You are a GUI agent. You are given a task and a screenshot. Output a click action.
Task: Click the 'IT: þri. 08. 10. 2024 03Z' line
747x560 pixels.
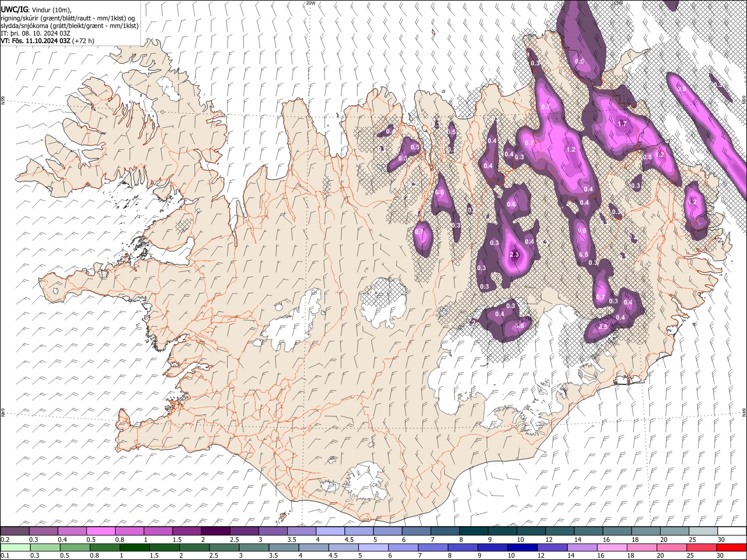pyautogui.click(x=35, y=33)
